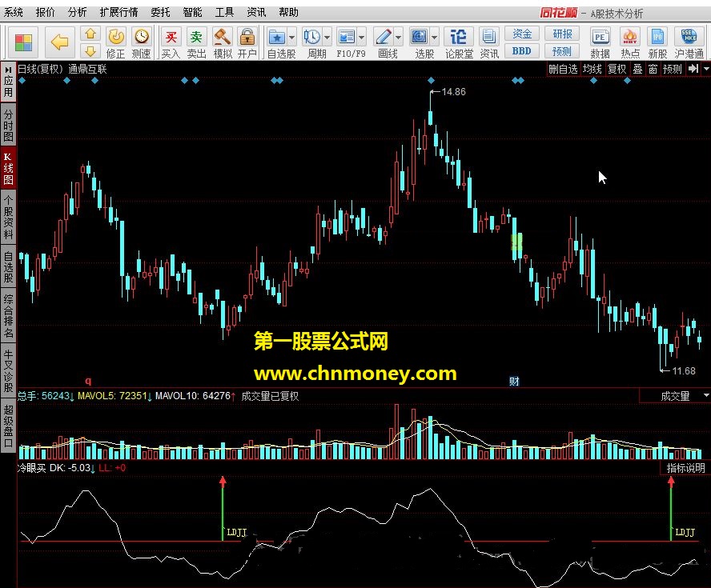The width and height of the screenshot is (711, 588).
Task: Toggle 叠 overlay chart option
Action: pos(637,69)
